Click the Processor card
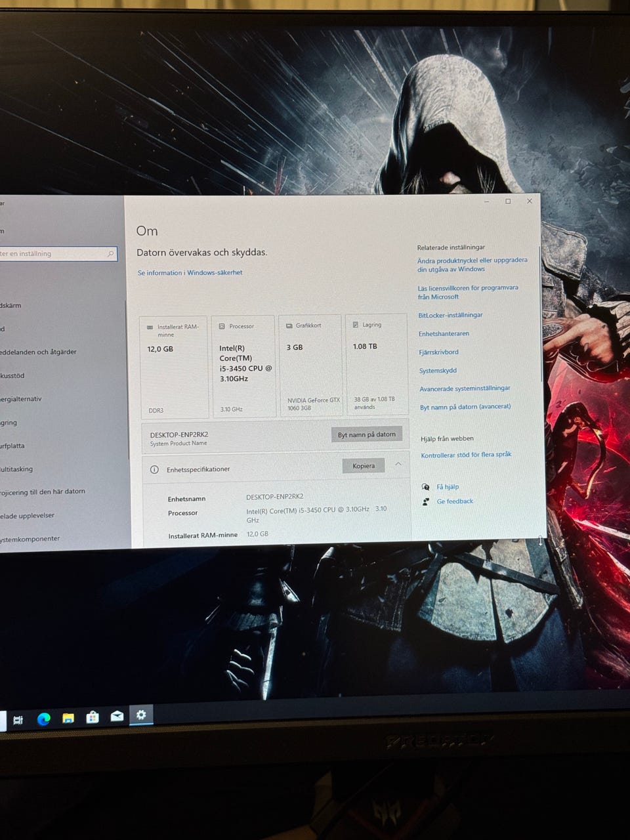630x840 pixels. 243,366
